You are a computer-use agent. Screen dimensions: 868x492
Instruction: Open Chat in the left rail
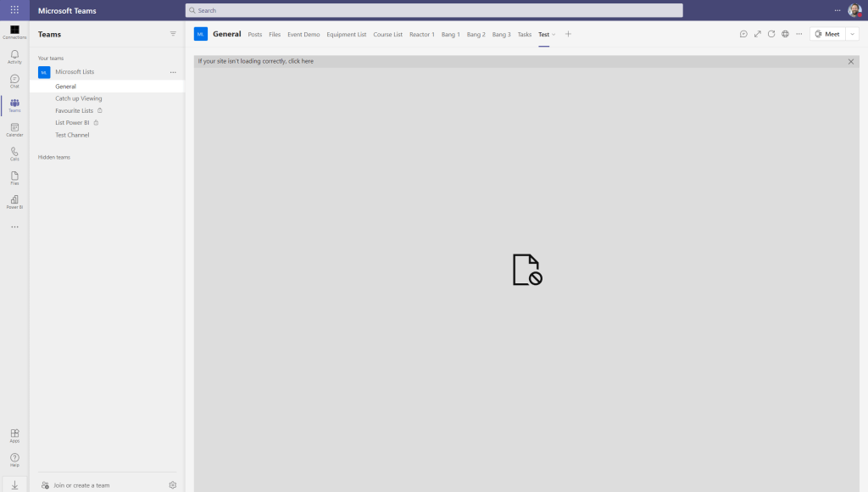pos(14,81)
